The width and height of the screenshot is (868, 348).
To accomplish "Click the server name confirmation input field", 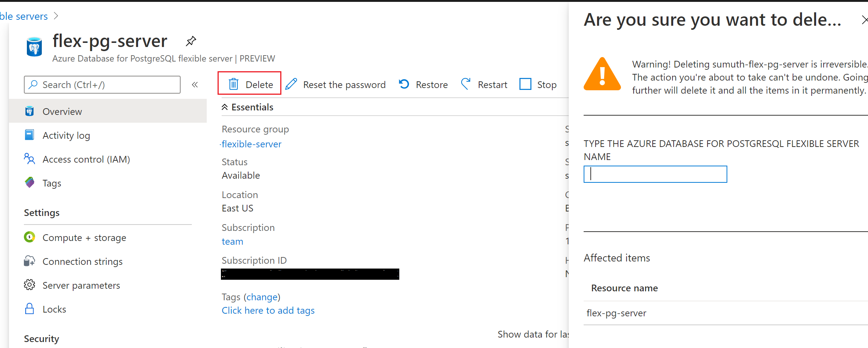I will (x=655, y=174).
